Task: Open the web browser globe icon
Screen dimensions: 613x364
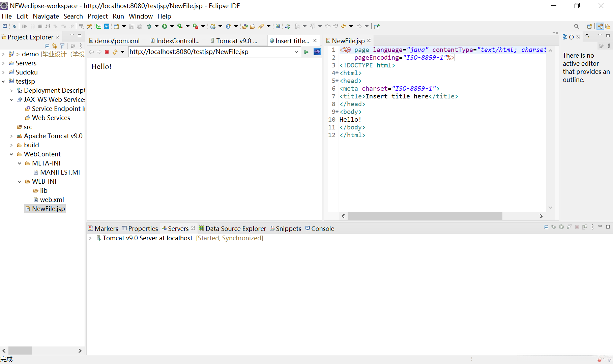Action: 278,26
